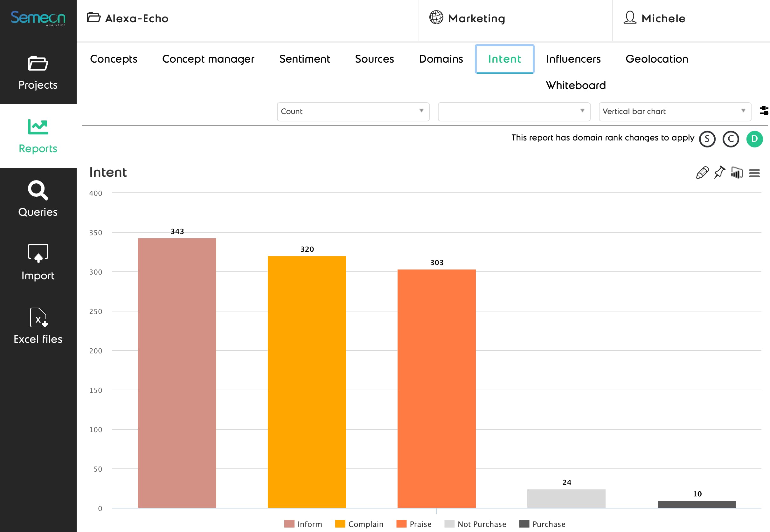Image resolution: width=770 pixels, height=532 pixels.
Task: Open the Import section
Action: (38, 263)
